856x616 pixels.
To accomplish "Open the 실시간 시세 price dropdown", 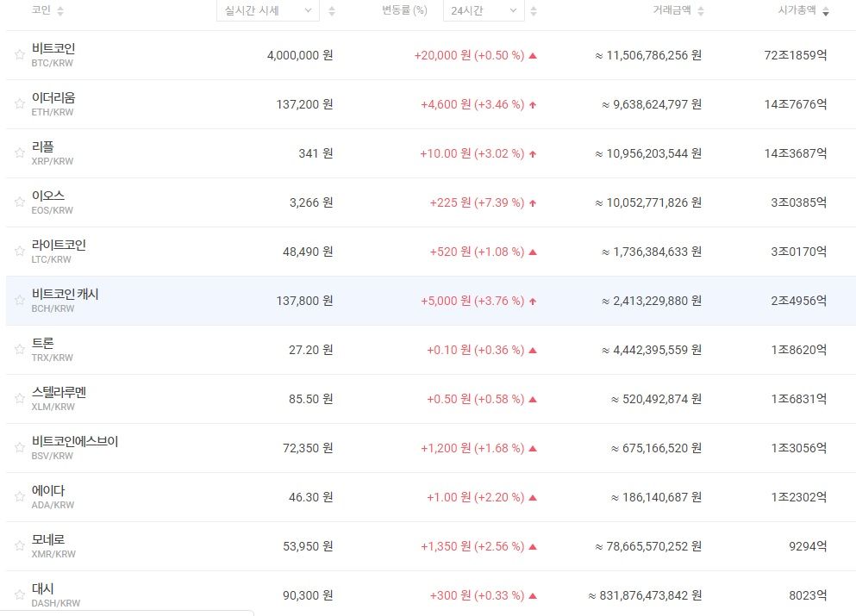I will (267, 11).
